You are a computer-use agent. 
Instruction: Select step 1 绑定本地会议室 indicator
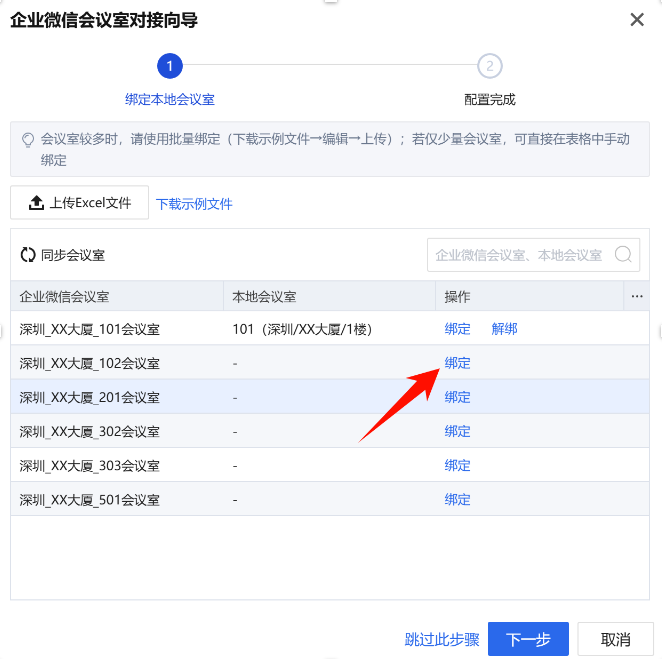(x=170, y=67)
